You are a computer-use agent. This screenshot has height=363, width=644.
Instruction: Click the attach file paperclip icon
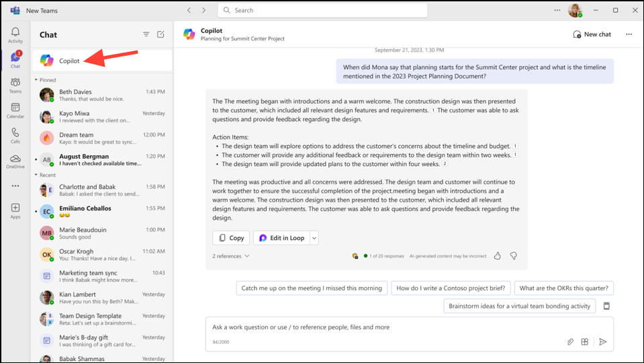click(570, 341)
